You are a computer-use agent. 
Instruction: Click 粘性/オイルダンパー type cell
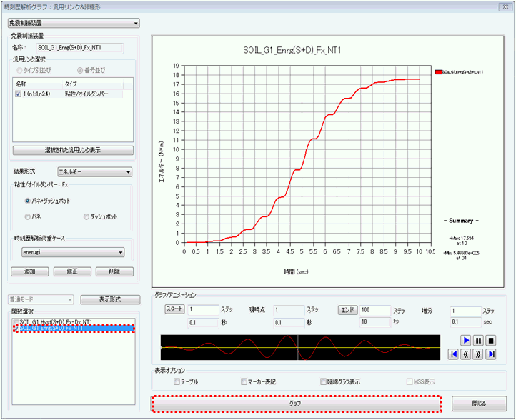[86, 94]
